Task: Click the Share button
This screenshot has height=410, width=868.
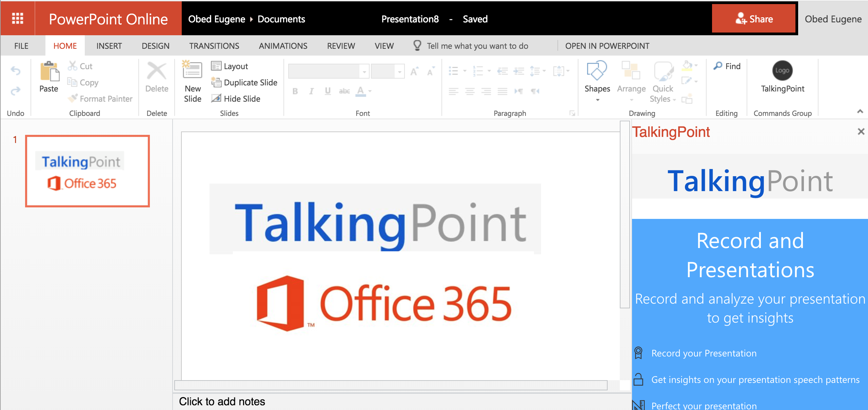Action: tap(753, 19)
